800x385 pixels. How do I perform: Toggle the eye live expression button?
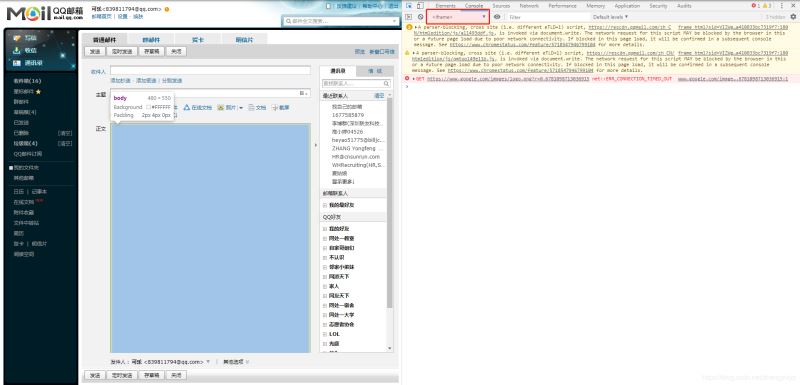click(497, 17)
